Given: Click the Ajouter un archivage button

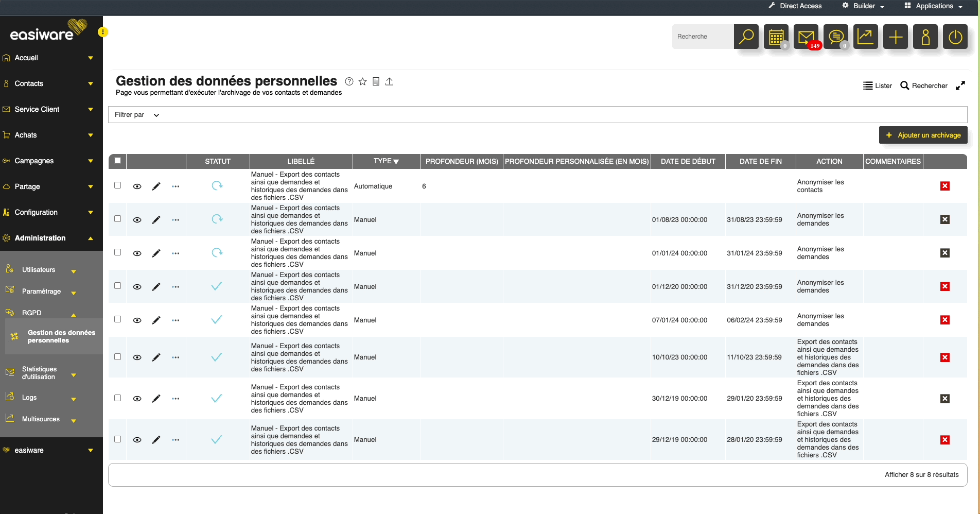Looking at the screenshot, I should tap(923, 135).
